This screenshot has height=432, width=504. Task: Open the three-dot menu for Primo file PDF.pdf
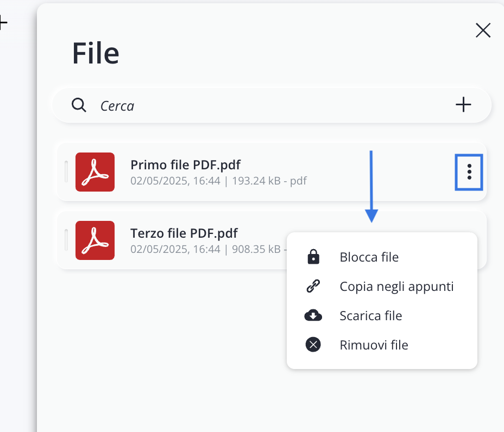[469, 172]
